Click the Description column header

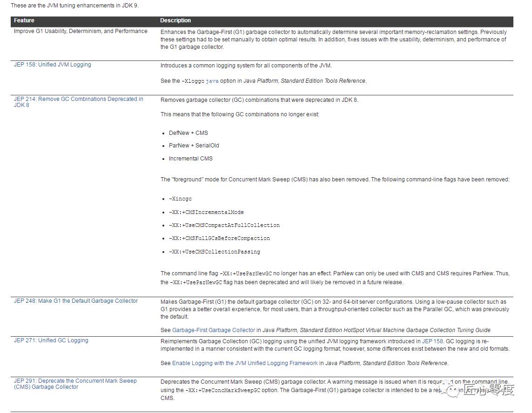pyautogui.click(x=175, y=20)
